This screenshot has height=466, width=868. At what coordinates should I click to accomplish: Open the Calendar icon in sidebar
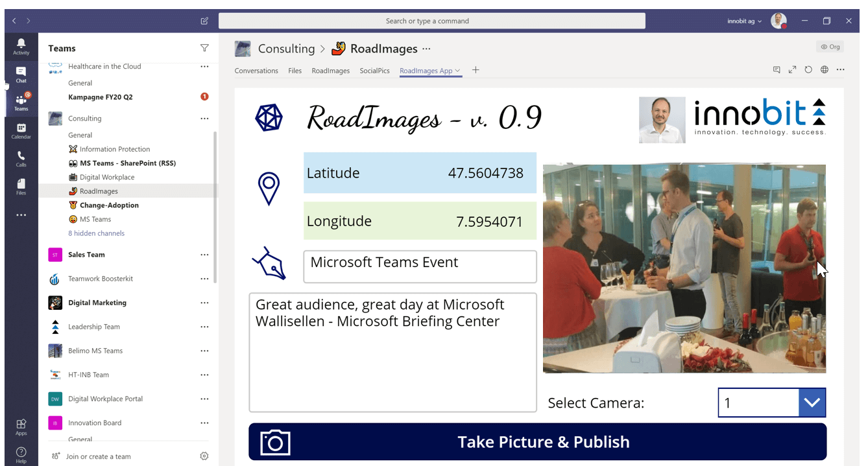pos(21,130)
